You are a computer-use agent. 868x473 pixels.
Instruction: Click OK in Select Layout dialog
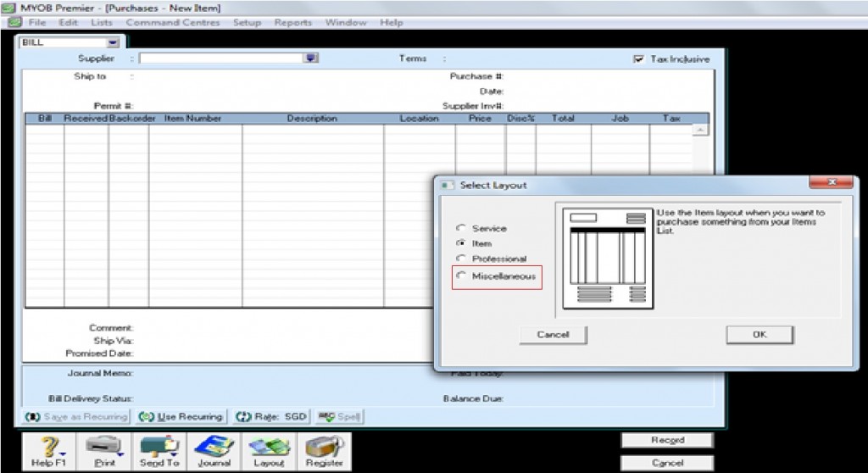(759, 335)
